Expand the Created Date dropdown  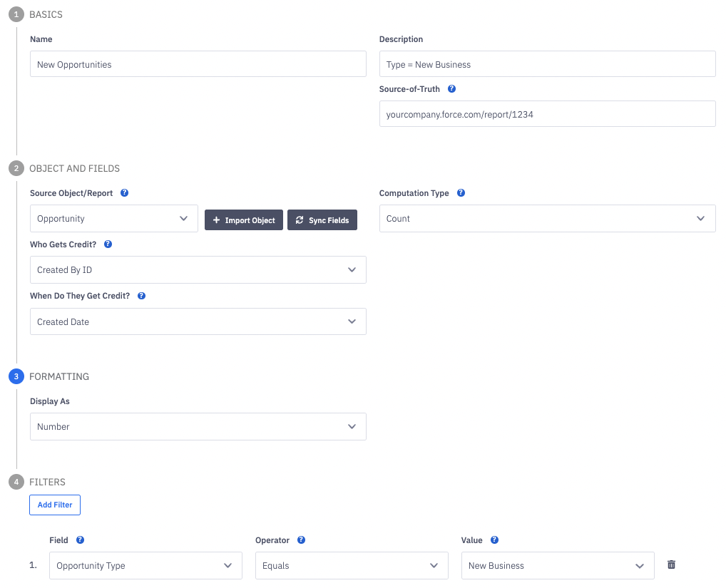coord(198,321)
